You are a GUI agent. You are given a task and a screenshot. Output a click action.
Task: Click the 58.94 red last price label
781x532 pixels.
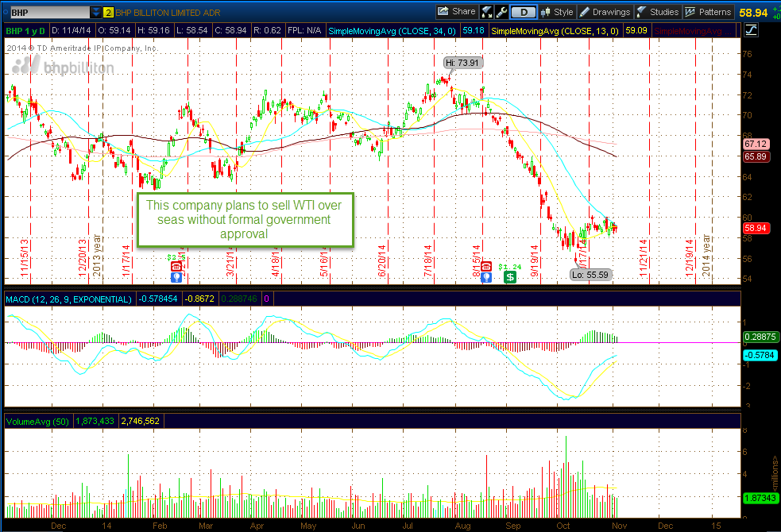[x=756, y=228]
